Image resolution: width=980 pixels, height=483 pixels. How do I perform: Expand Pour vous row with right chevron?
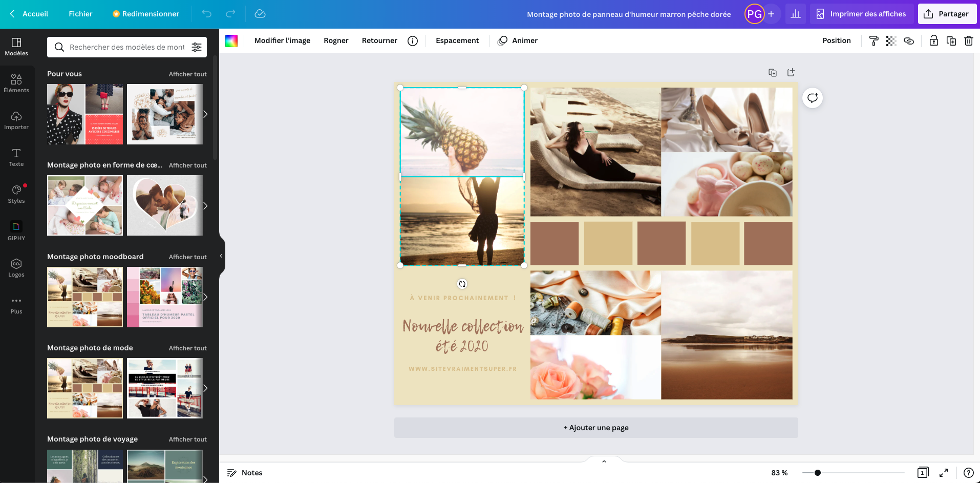coord(205,114)
